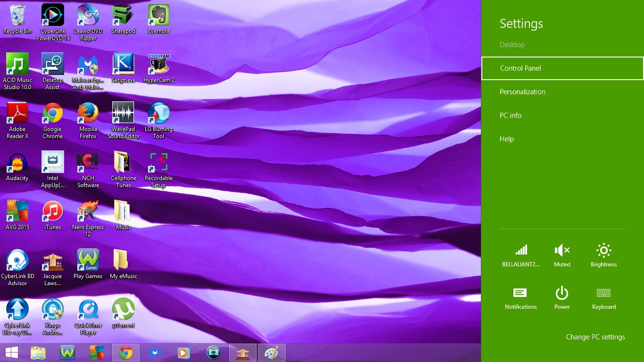
Task: Open WildTangent Games taskbar icon
Action: pyautogui.click(x=67, y=353)
